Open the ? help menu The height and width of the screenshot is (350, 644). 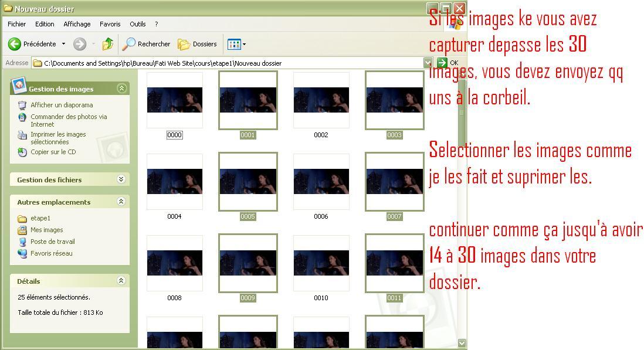pyautogui.click(x=157, y=24)
